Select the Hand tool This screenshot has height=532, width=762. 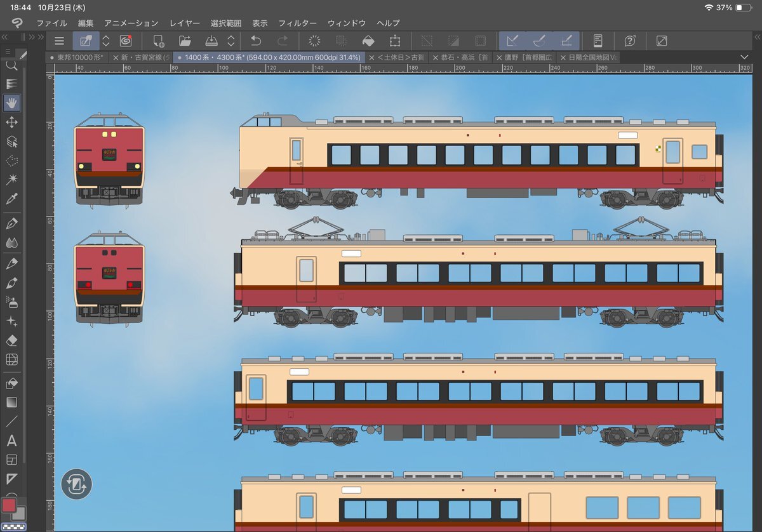(x=11, y=103)
